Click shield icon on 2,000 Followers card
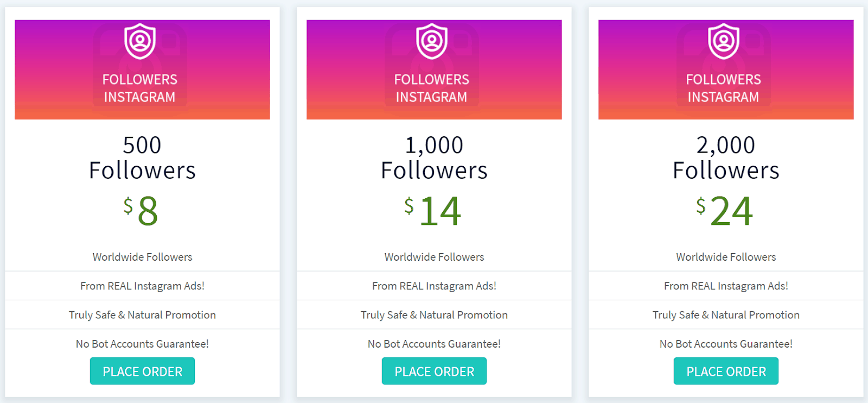 (724, 41)
